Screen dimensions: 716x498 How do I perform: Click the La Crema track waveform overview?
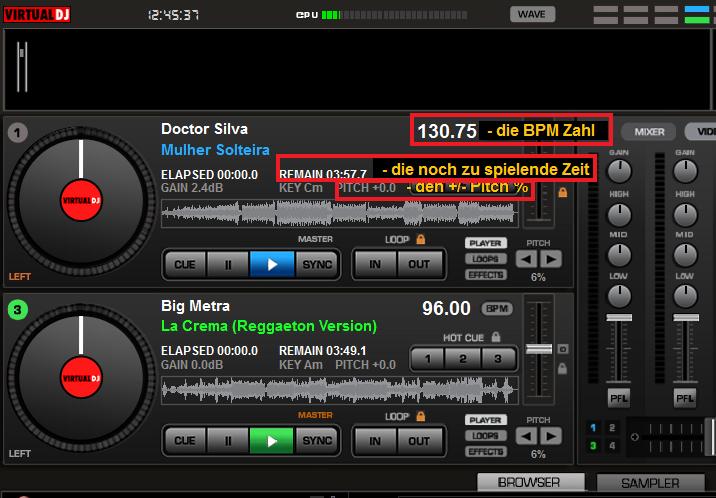pos(340,390)
